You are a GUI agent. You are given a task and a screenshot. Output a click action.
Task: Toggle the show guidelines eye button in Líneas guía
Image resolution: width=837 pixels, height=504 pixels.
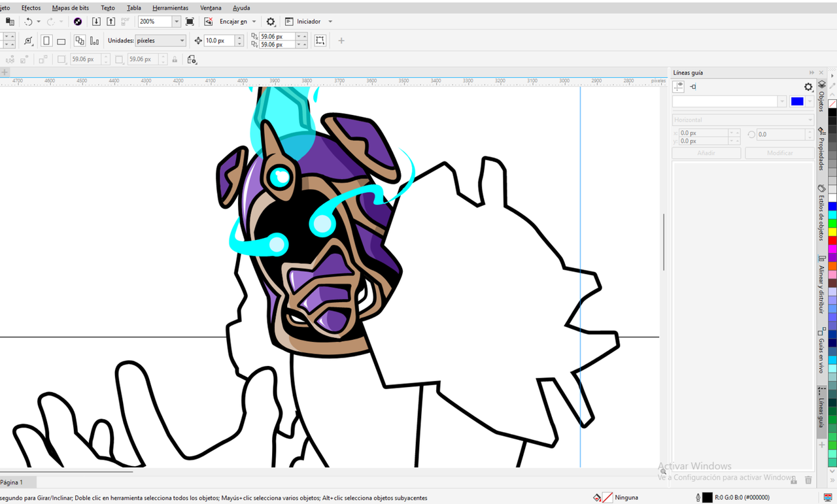point(679,87)
